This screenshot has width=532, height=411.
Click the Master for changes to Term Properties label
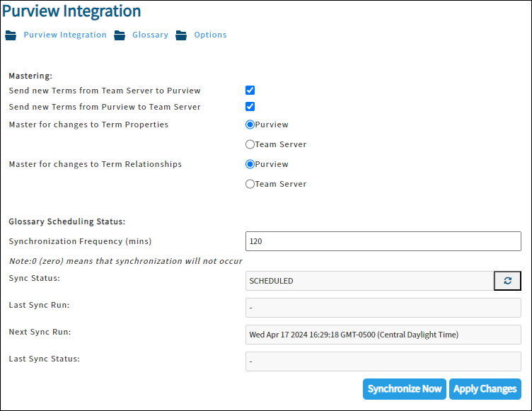[88, 125]
